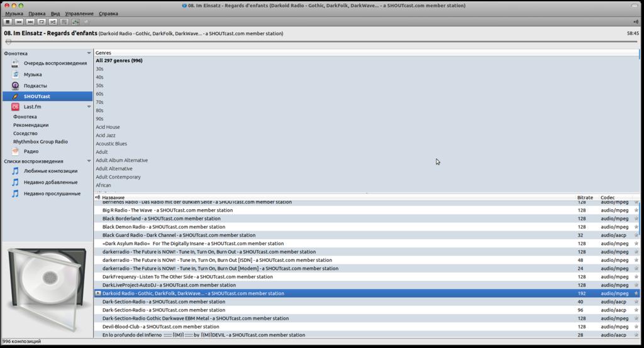Open Rhythmbox Group Radio
Viewport: 644px width, 348px height.
coord(40,141)
